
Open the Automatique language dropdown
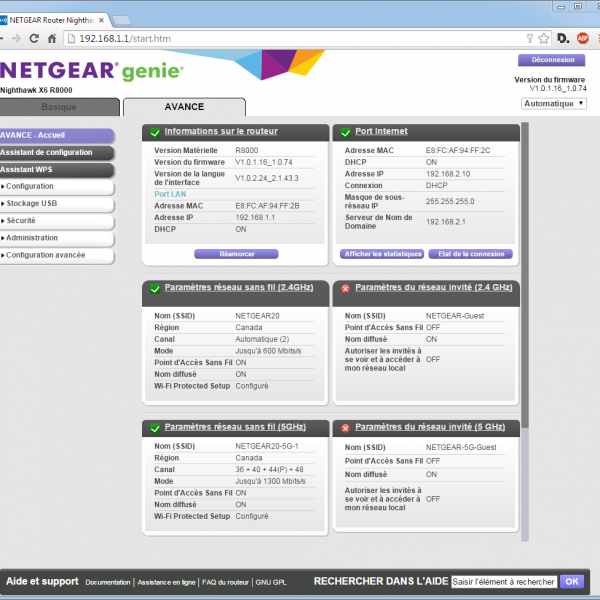(x=553, y=103)
